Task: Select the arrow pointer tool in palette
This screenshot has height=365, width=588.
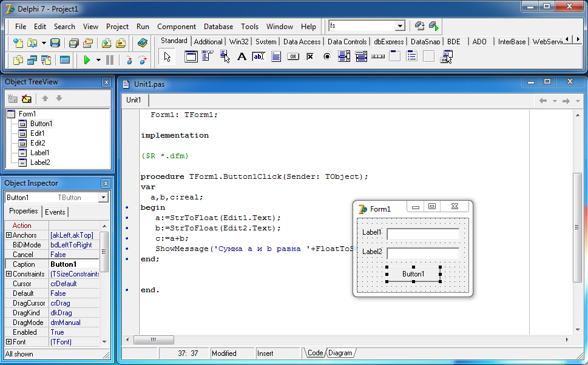Action: click(x=167, y=56)
